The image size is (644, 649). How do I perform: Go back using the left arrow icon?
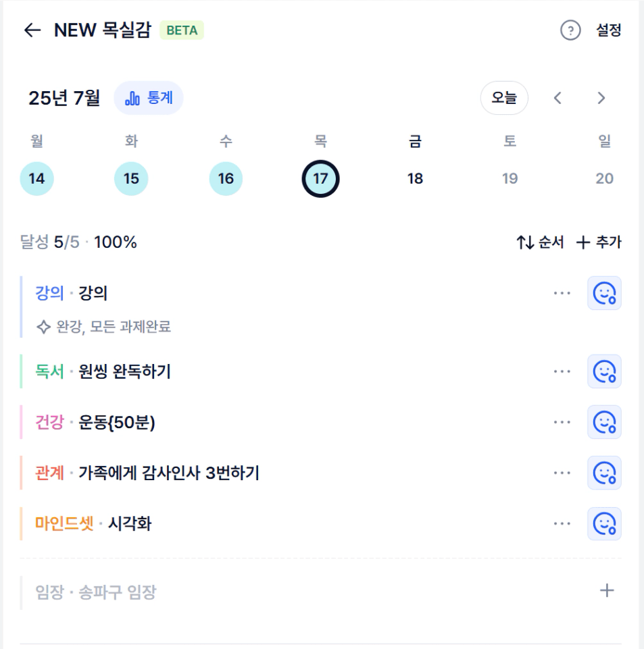click(x=32, y=30)
